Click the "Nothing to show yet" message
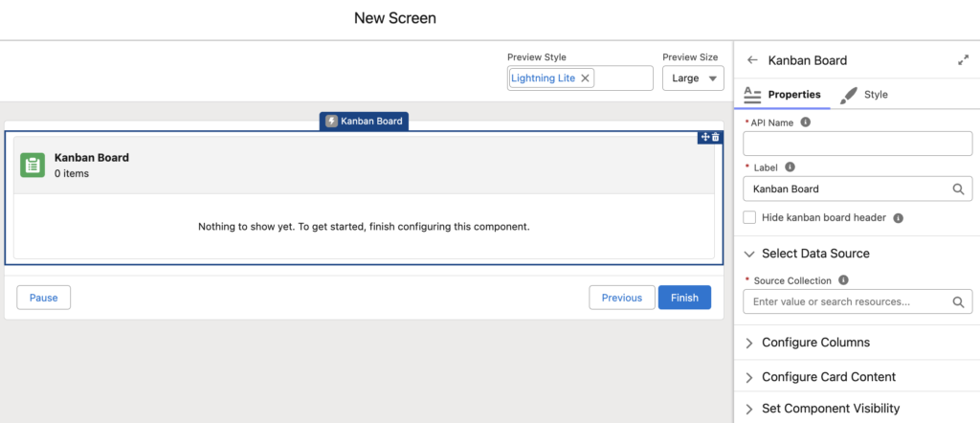 pyautogui.click(x=364, y=227)
